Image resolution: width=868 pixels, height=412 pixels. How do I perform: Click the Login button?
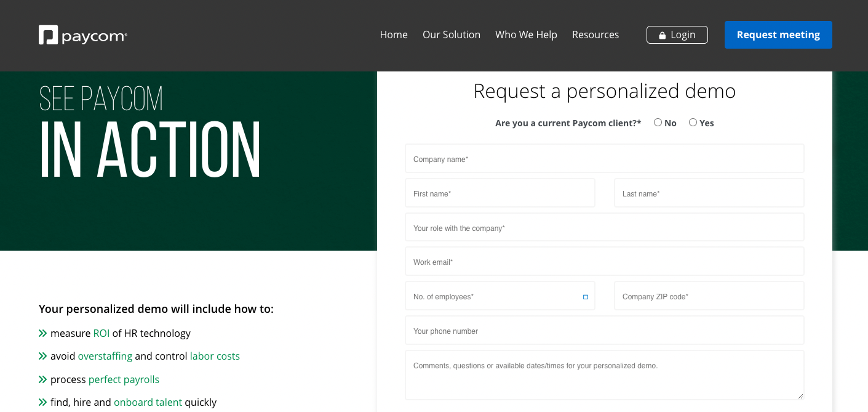pos(677,34)
